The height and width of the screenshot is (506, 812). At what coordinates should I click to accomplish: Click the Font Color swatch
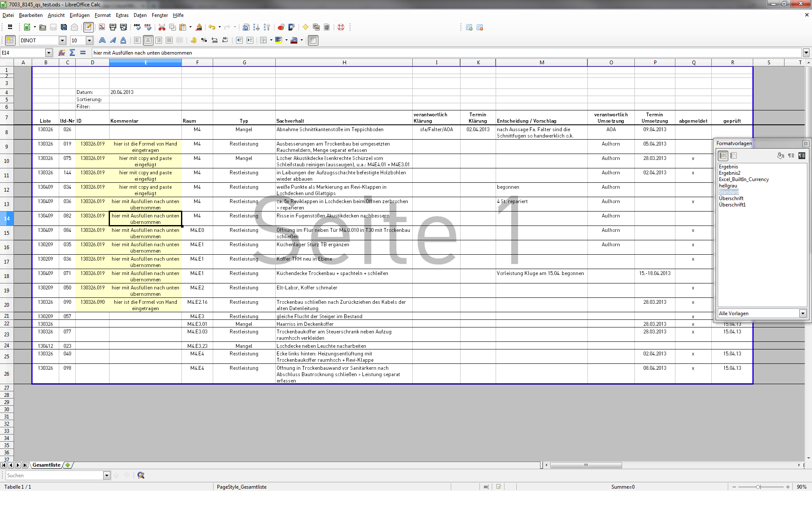tap(294, 40)
